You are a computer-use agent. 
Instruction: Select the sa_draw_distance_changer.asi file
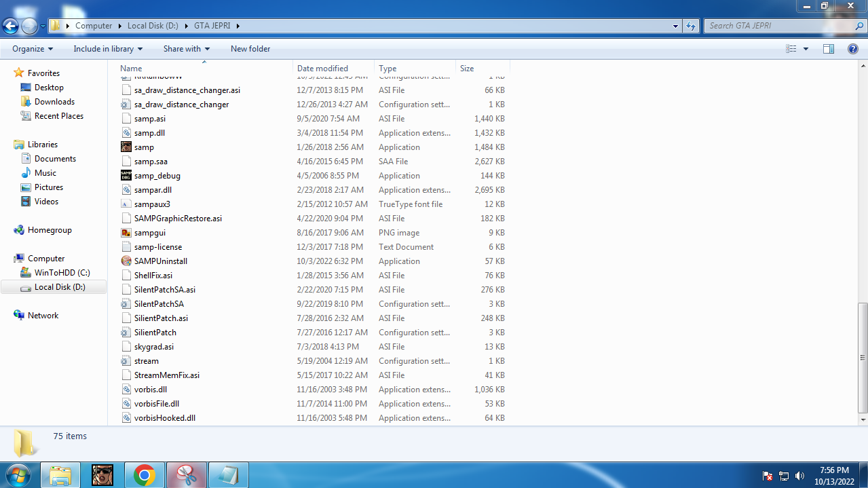187,90
